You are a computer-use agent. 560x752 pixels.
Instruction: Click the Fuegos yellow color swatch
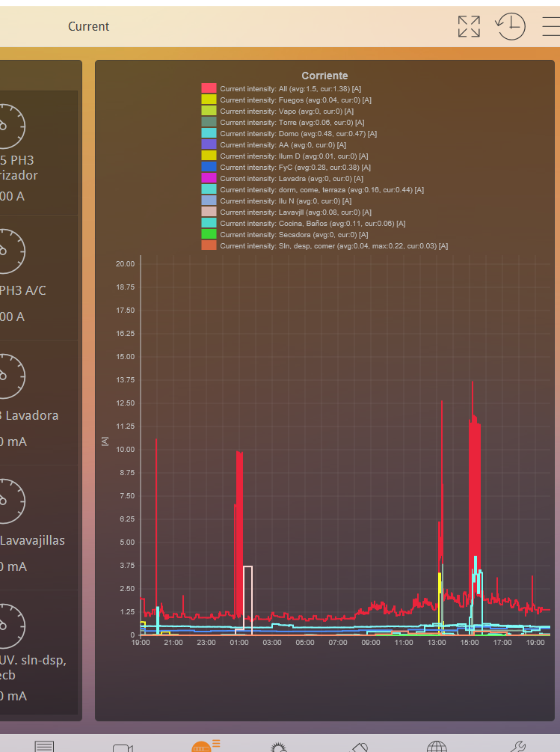209,100
